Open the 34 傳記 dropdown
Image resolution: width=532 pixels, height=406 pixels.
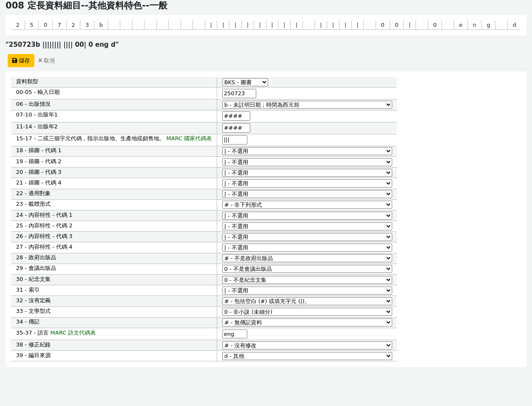coord(307,322)
